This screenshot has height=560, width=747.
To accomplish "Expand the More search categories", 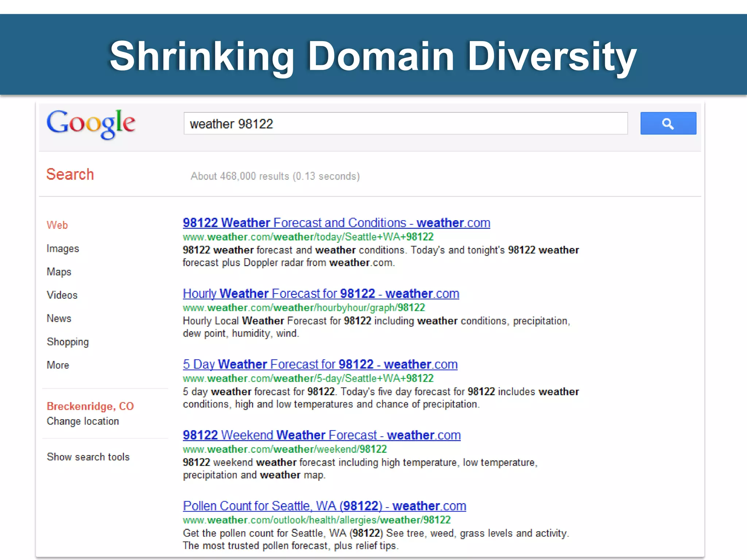I will coord(58,365).
